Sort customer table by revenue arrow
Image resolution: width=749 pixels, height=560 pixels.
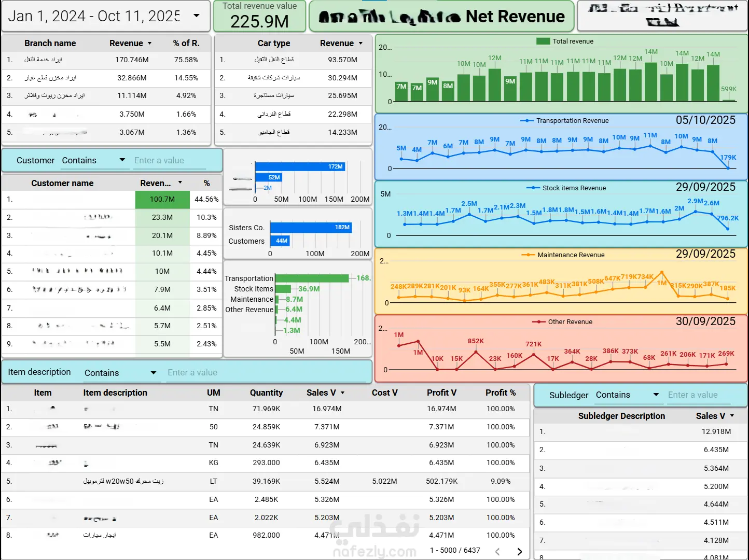tap(180, 183)
